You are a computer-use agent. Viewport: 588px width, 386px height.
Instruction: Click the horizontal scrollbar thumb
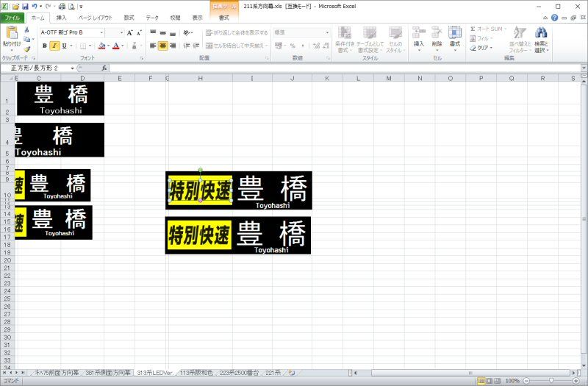coord(470,373)
